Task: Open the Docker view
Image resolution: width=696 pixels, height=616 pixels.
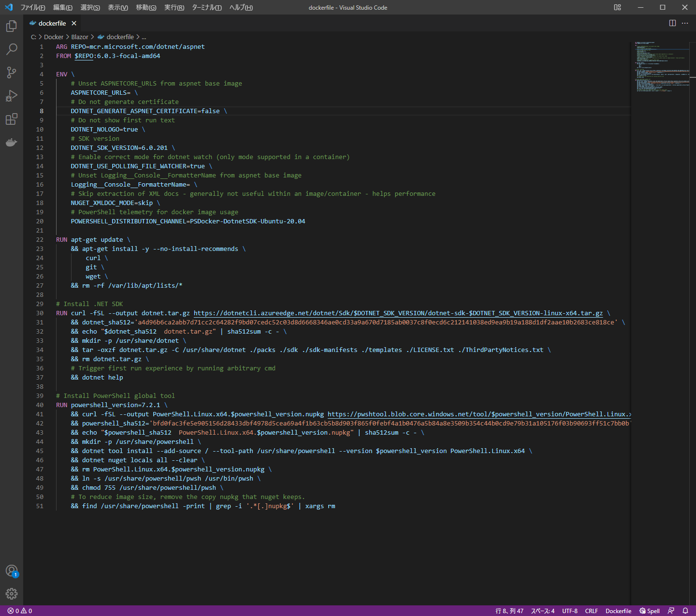Action: (x=12, y=142)
